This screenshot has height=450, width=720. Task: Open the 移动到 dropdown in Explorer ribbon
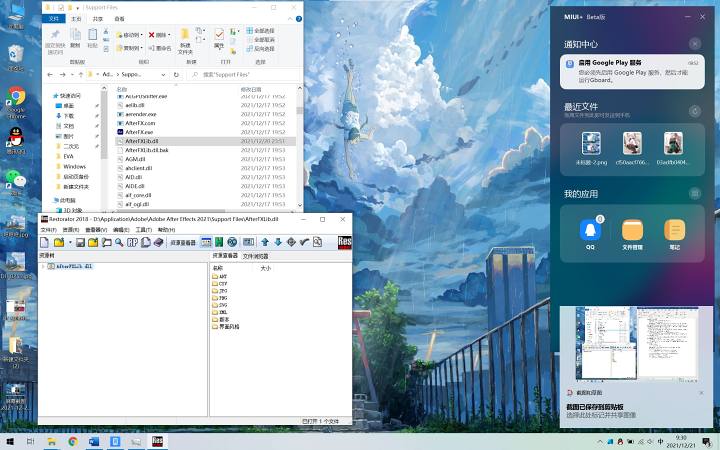[x=129, y=35]
